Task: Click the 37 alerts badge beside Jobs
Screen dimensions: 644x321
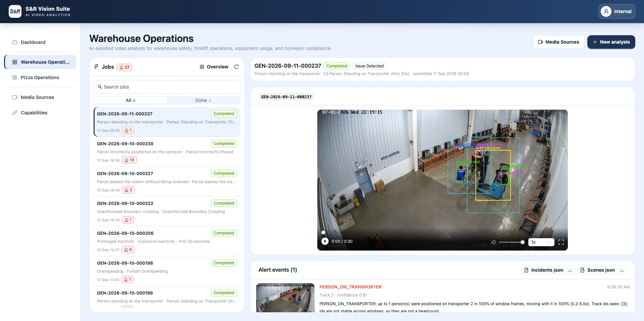Action: tap(124, 67)
